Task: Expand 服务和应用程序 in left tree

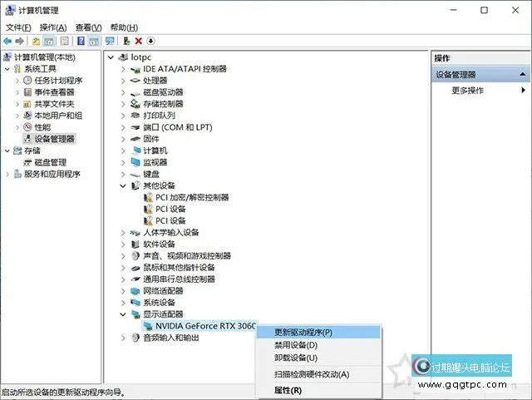Action: (7, 174)
